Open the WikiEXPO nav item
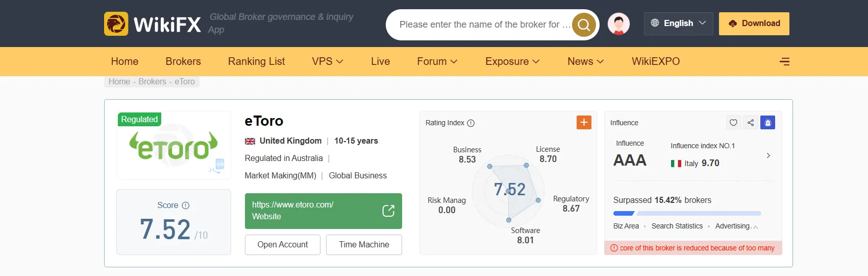868x276 pixels. pyautogui.click(x=656, y=61)
